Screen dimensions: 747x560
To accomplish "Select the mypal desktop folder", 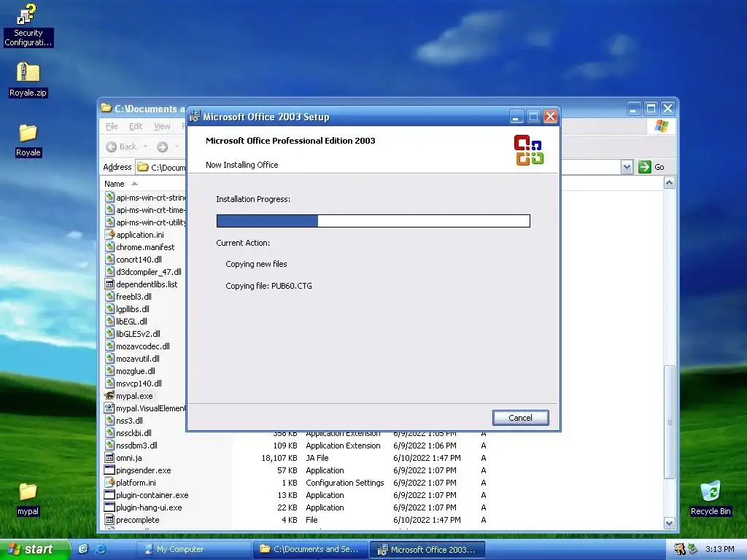I will pyautogui.click(x=28, y=499).
